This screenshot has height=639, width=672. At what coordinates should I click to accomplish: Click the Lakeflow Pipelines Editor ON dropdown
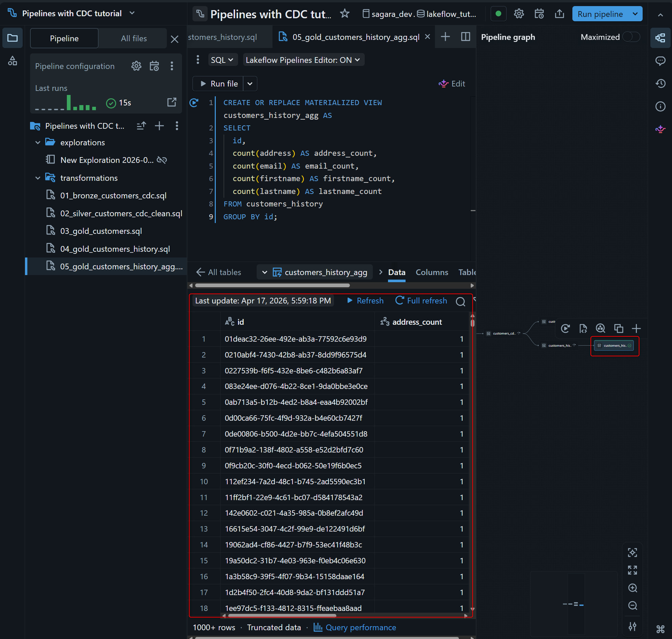click(x=303, y=60)
